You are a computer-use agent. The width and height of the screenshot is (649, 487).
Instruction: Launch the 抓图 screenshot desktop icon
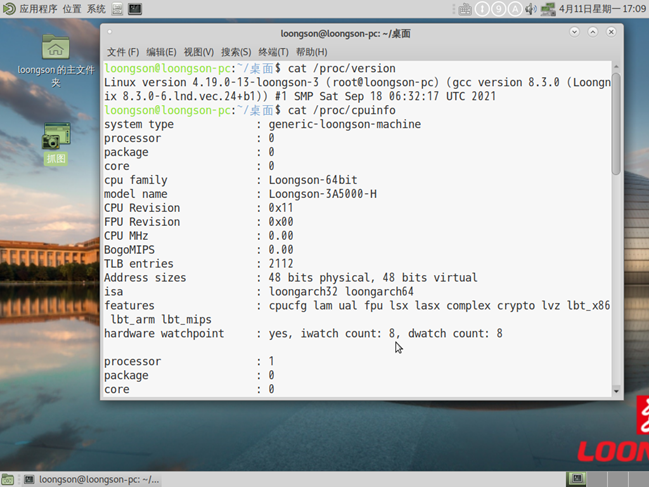click(x=56, y=138)
